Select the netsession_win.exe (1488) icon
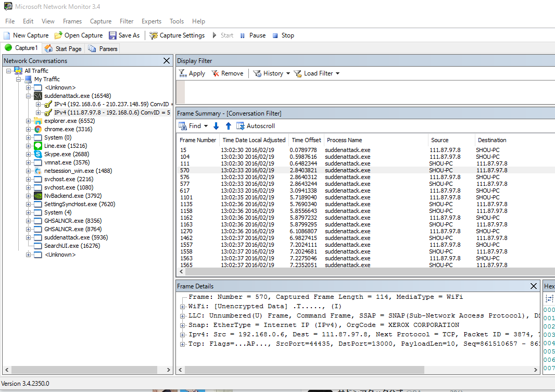Screen dimensions: 555x392 pyautogui.click(x=38, y=171)
